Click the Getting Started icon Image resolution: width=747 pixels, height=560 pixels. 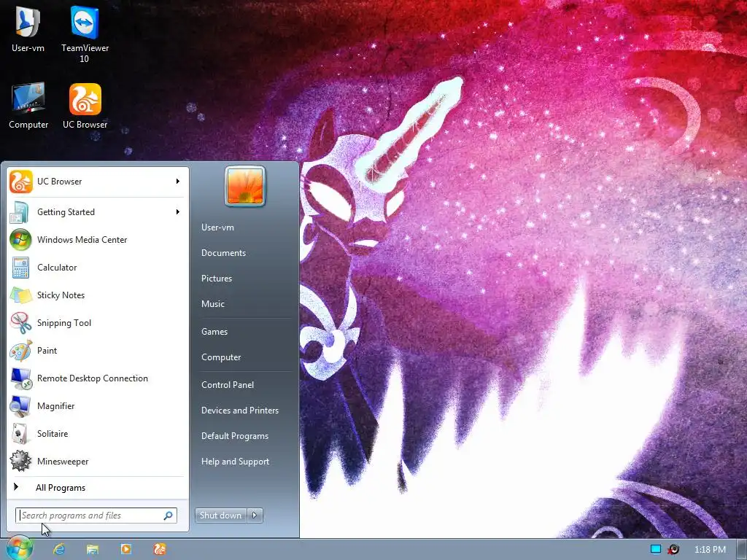20,212
